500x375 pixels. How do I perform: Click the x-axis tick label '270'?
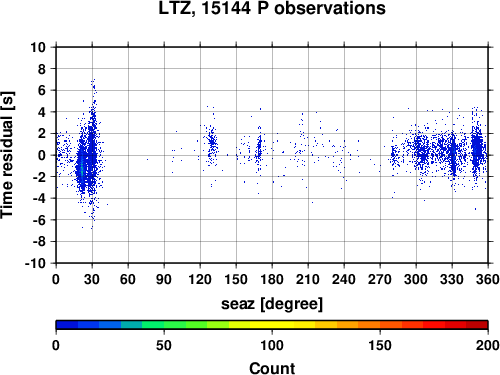pos(380,279)
